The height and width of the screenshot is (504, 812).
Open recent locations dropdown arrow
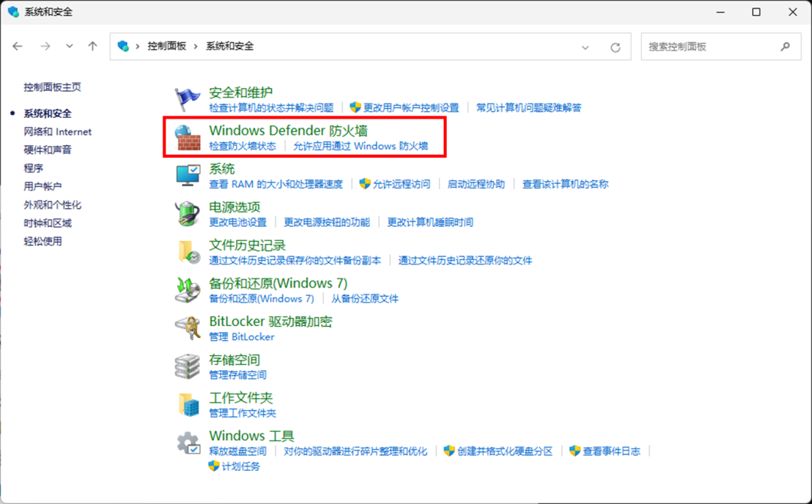pos(69,46)
